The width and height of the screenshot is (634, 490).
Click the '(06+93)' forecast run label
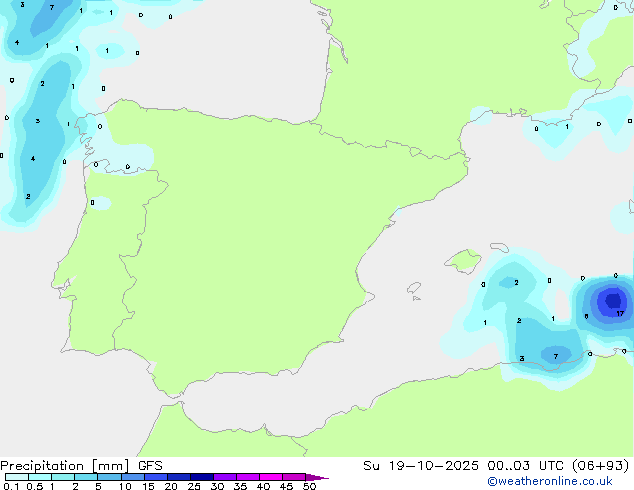coord(600,465)
